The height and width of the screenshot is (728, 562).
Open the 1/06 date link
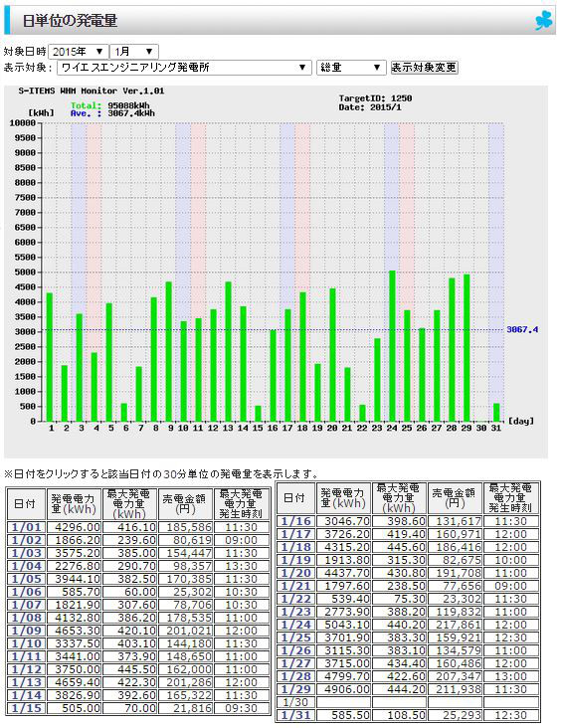27,592
